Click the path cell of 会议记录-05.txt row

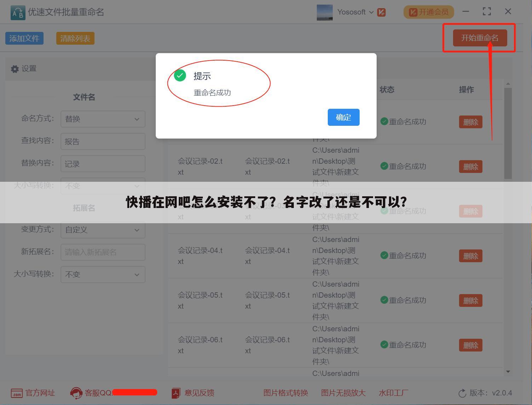[x=336, y=300]
